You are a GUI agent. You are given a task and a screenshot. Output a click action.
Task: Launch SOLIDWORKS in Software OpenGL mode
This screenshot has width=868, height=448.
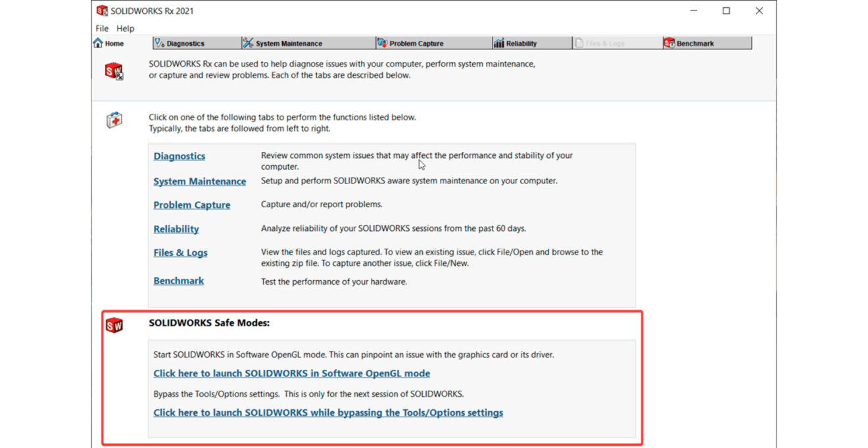[291, 373]
